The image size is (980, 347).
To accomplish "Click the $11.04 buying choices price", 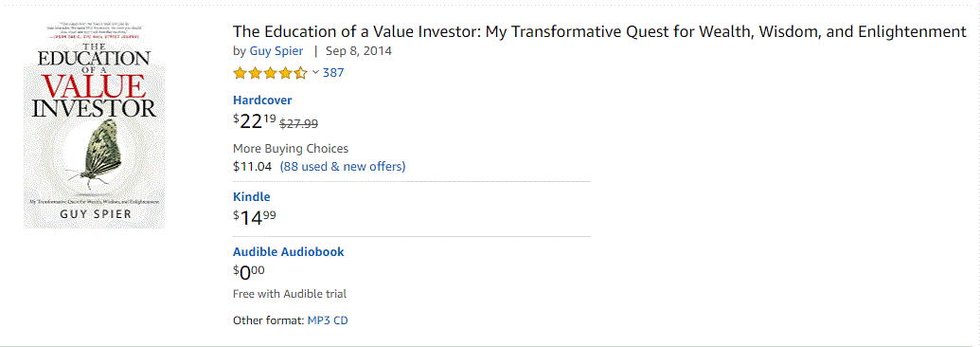I will click(253, 166).
